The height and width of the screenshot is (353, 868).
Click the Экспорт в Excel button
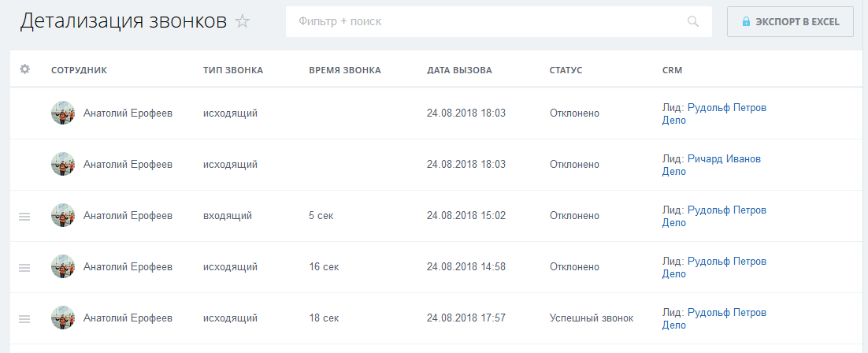pyautogui.click(x=790, y=21)
